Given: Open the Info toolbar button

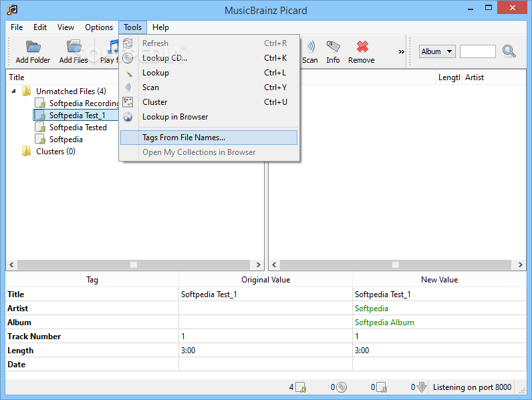Looking at the screenshot, I should (x=334, y=52).
